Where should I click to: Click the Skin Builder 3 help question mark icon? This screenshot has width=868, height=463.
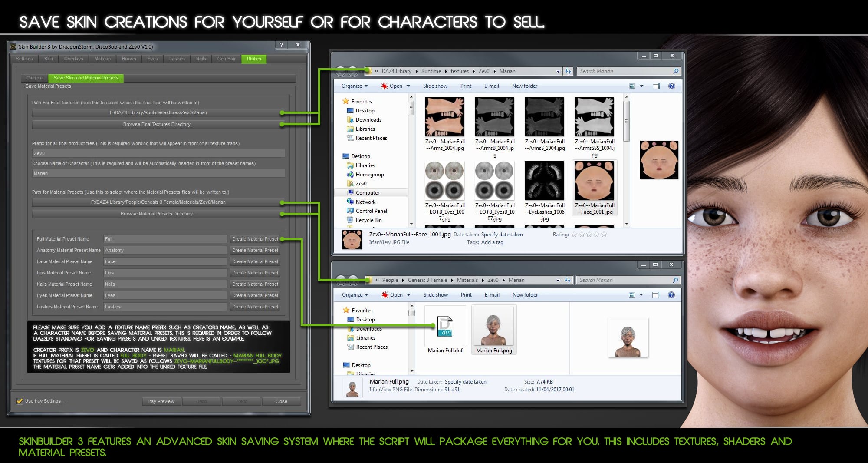tap(281, 45)
